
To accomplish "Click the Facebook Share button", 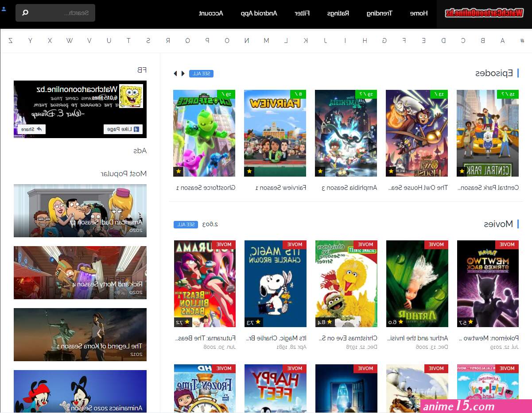I will (31, 129).
